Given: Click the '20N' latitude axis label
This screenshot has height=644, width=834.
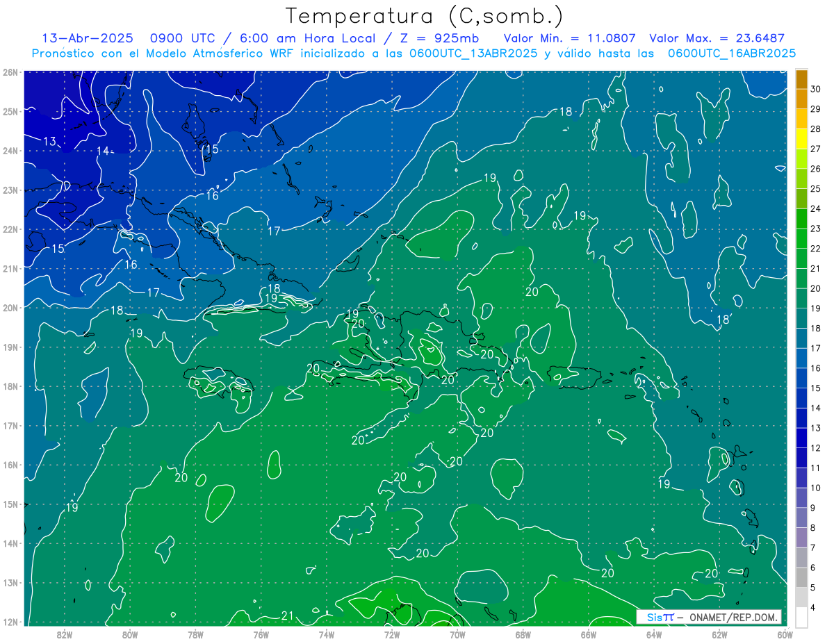Looking at the screenshot, I should tap(10, 308).
